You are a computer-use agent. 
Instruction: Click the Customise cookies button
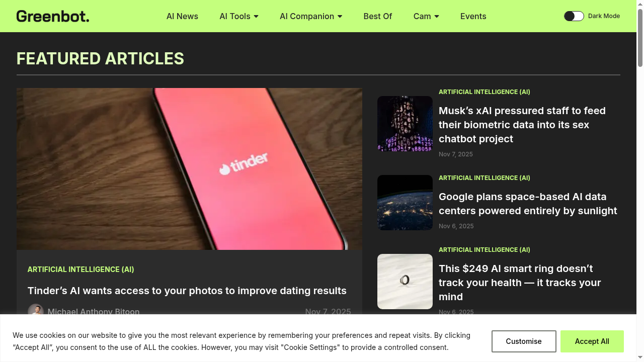click(x=524, y=341)
